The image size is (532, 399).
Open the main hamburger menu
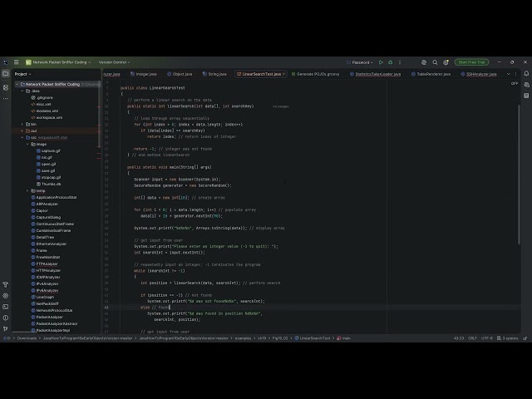(16, 62)
